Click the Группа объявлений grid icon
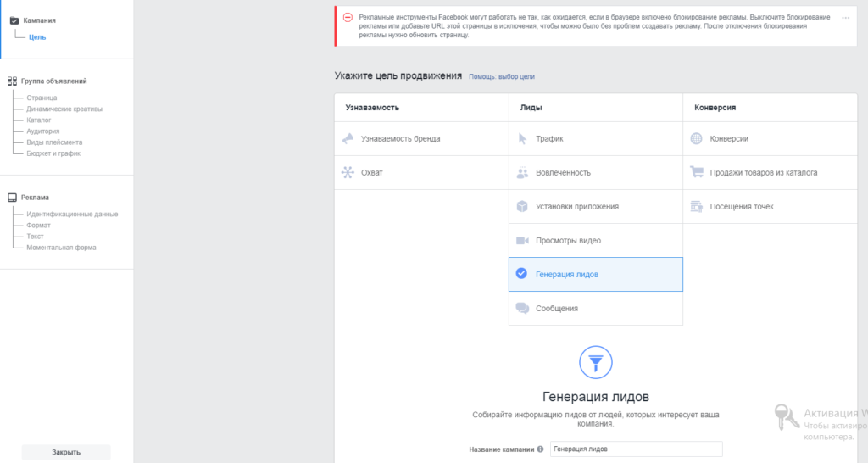 [12, 81]
